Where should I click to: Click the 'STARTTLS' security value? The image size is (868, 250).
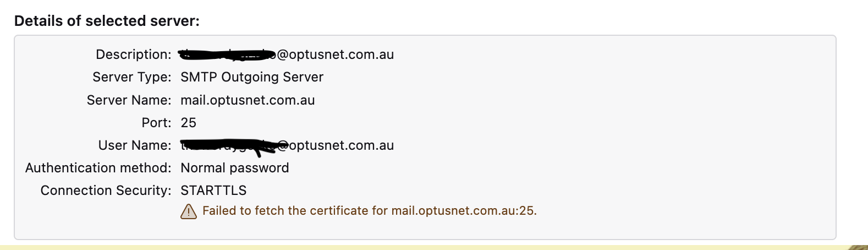click(x=213, y=191)
